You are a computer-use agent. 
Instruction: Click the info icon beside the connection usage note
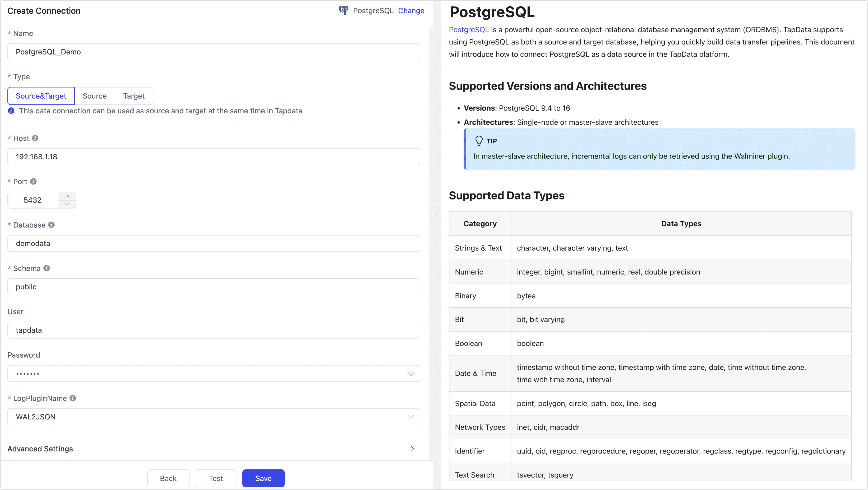tap(11, 110)
